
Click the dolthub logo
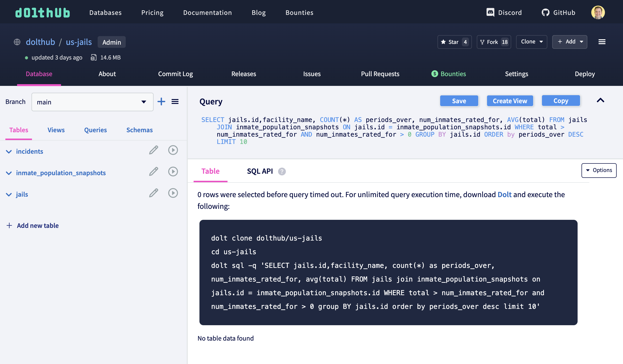[42, 12]
